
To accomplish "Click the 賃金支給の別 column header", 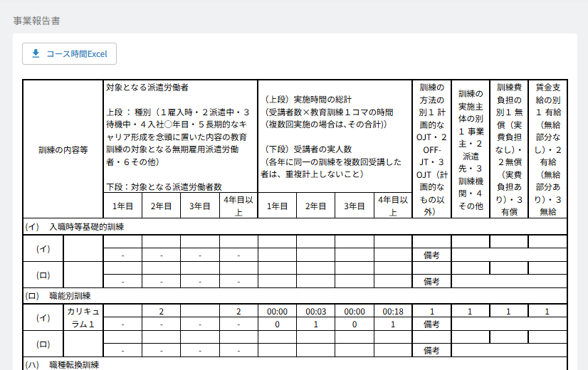I will pos(547,149).
